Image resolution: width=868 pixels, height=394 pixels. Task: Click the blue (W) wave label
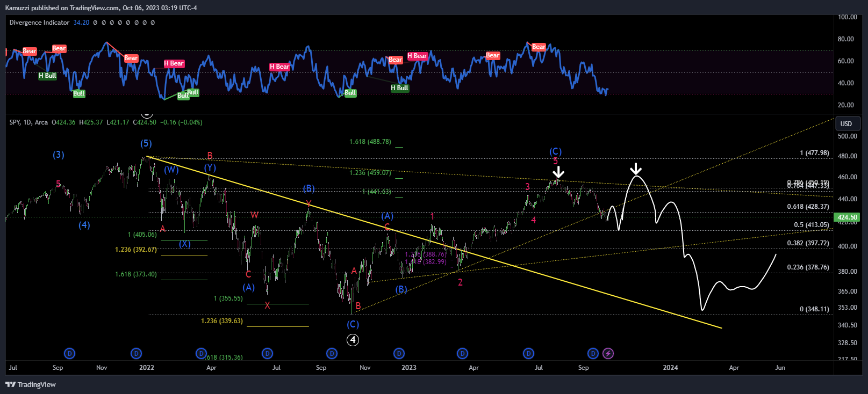click(171, 170)
